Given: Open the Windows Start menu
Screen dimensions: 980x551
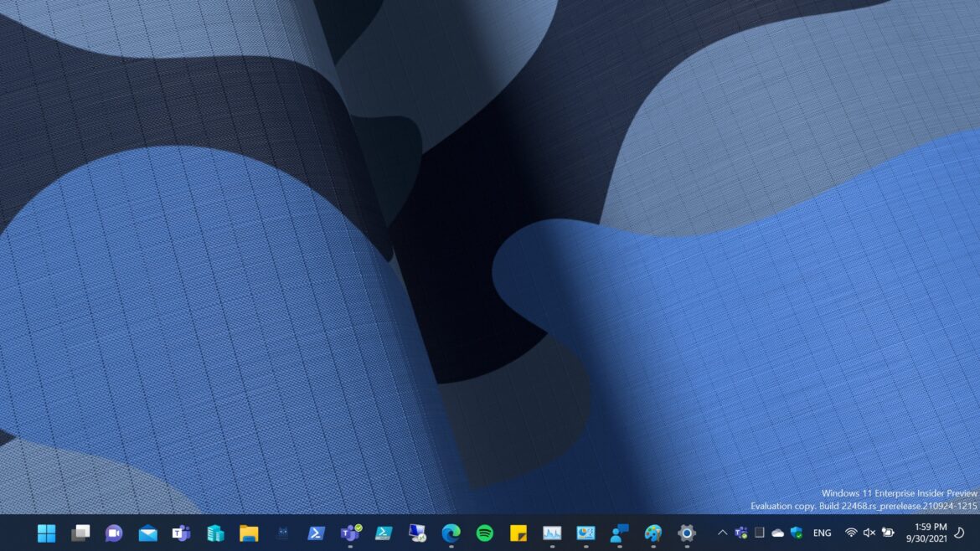Looking at the screenshot, I should click(x=47, y=533).
